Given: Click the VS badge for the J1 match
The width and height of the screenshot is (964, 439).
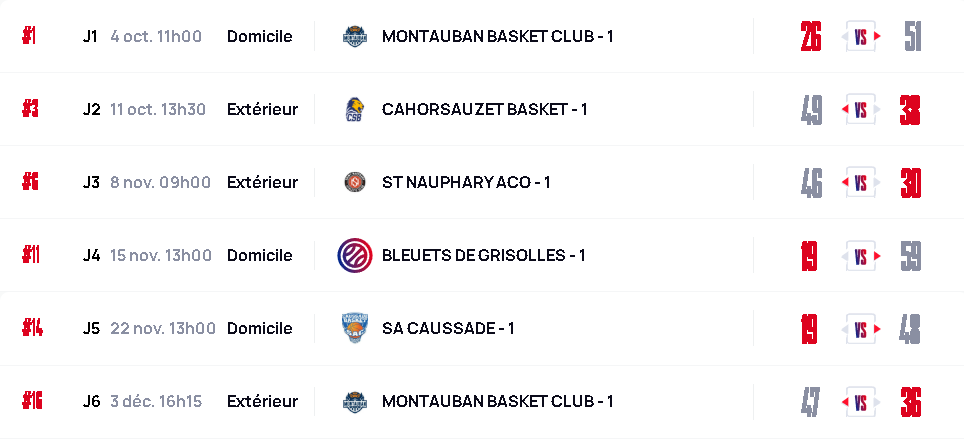Looking at the screenshot, I should (860, 36).
